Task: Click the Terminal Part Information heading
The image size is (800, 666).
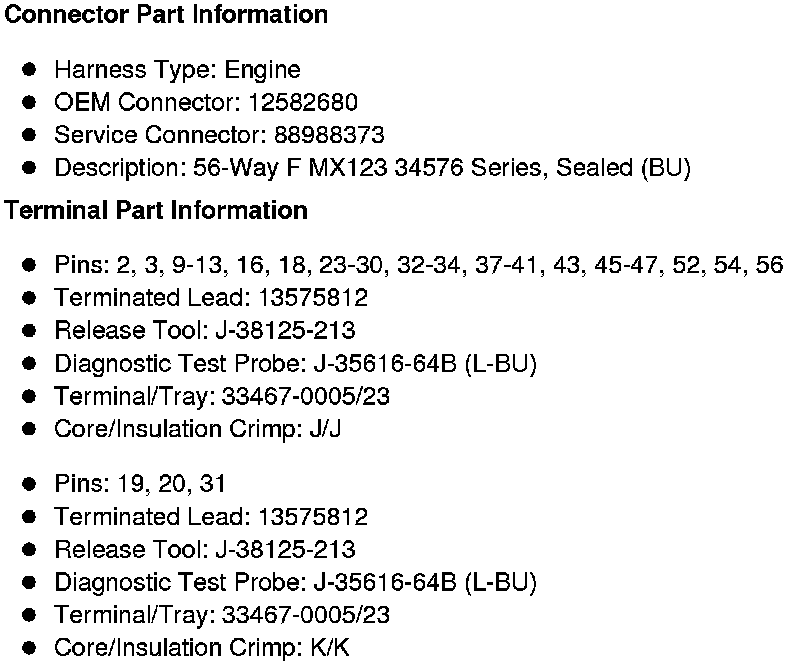Action: point(156,211)
